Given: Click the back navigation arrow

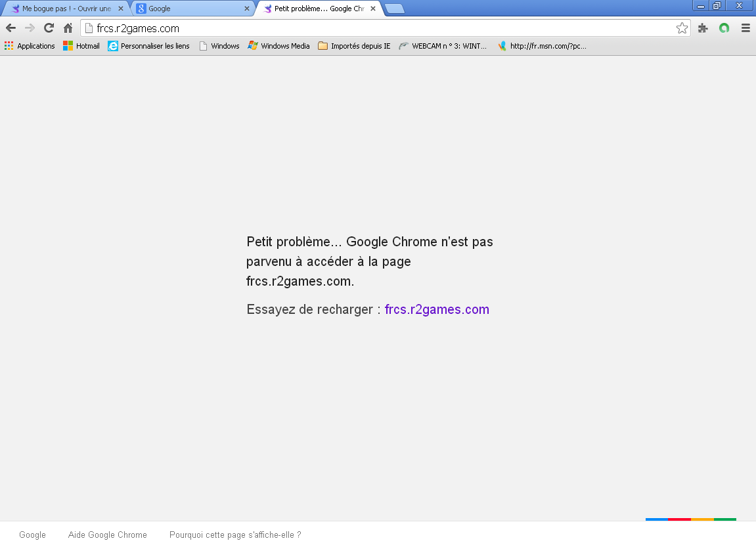Looking at the screenshot, I should point(11,28).
